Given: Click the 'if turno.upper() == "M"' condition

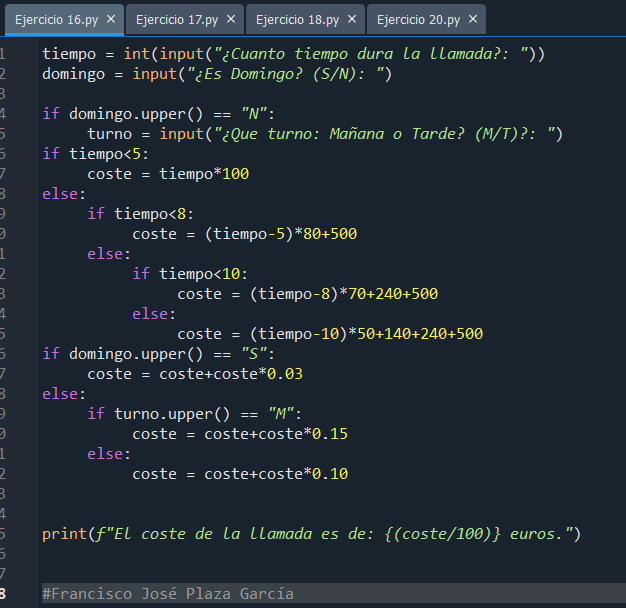Looking at the screenshot, I should tap(194, 414).
